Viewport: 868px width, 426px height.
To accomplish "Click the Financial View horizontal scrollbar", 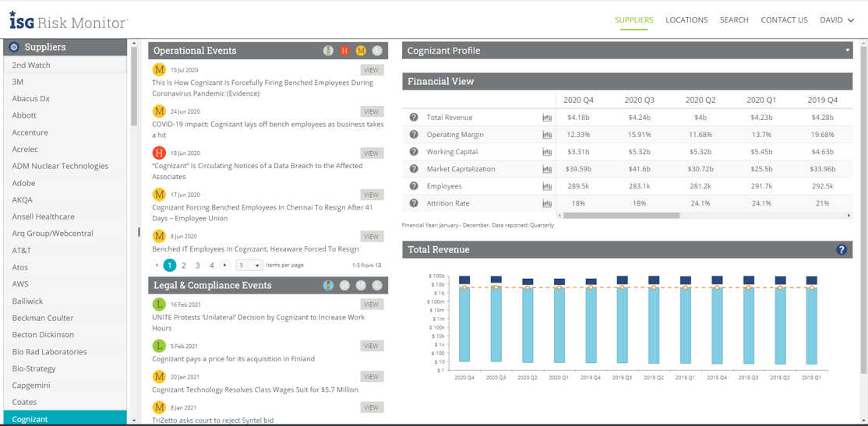I will 622,216.
